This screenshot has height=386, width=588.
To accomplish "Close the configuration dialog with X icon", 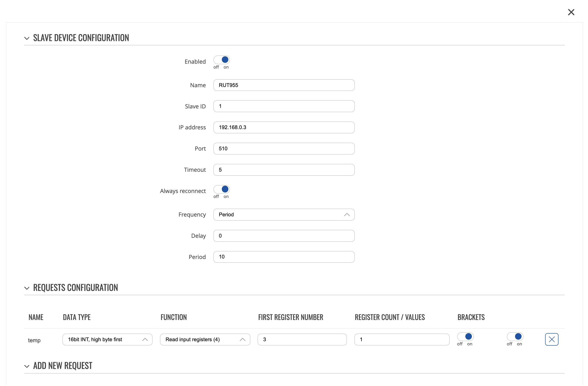I will tap(571, 12).
